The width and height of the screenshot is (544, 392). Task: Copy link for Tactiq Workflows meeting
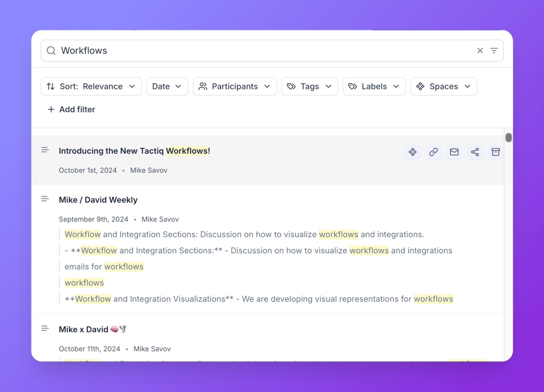coord(434,152)
